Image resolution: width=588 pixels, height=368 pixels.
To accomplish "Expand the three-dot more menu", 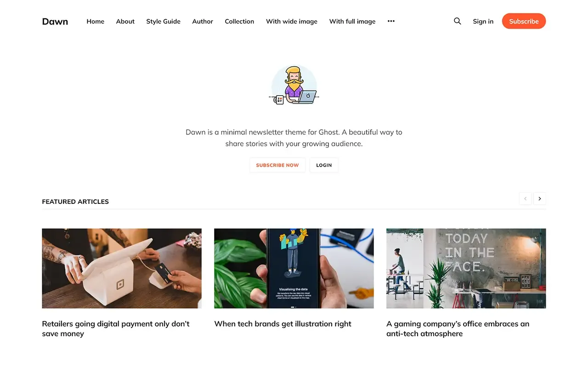I will (x=391, y=21).
